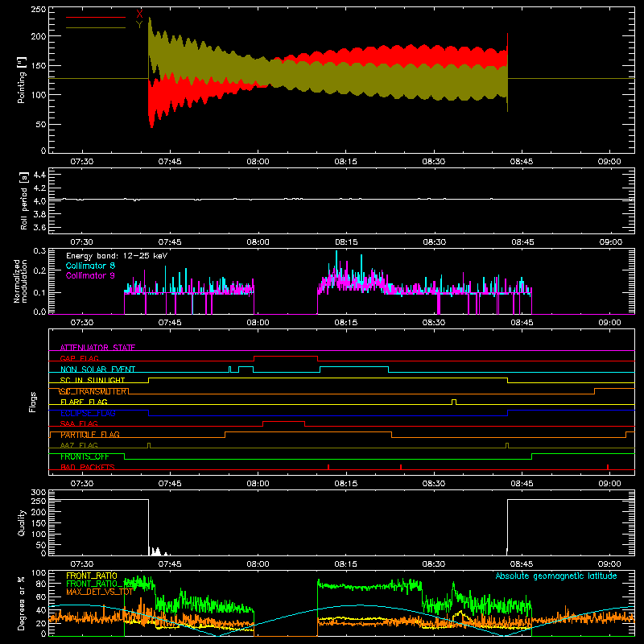
Task: Click the 08:45 tick label under modulation plot
Action: click(x=522, y=323)
